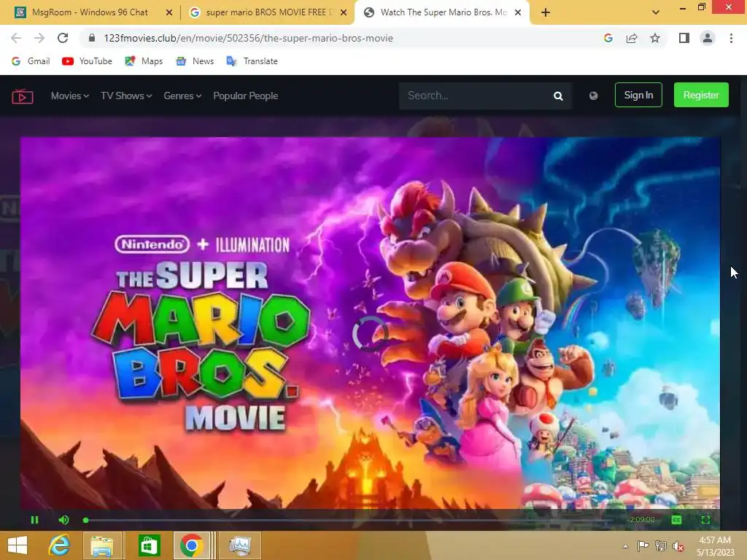The width and height of the screenshot is (747, 560).
Task: Toggle the browser side panel
Action: (x=684, y=38)
